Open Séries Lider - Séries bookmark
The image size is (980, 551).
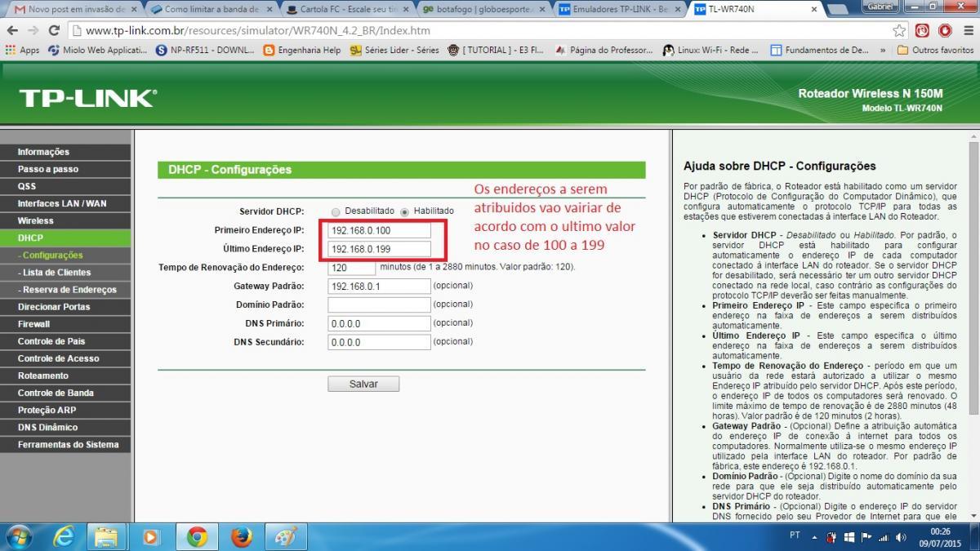394,50
